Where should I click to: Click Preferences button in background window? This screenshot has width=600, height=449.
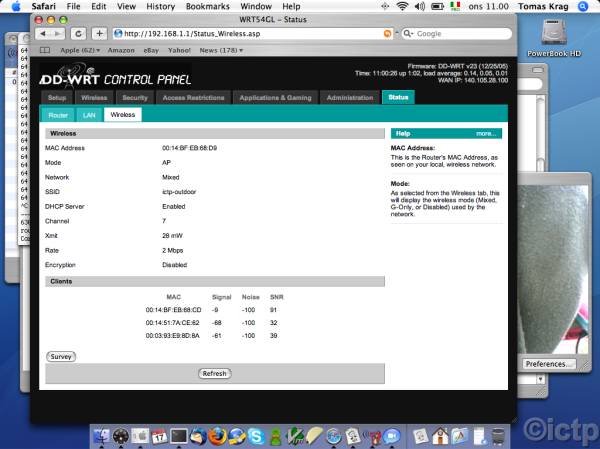tap(549, 364)
